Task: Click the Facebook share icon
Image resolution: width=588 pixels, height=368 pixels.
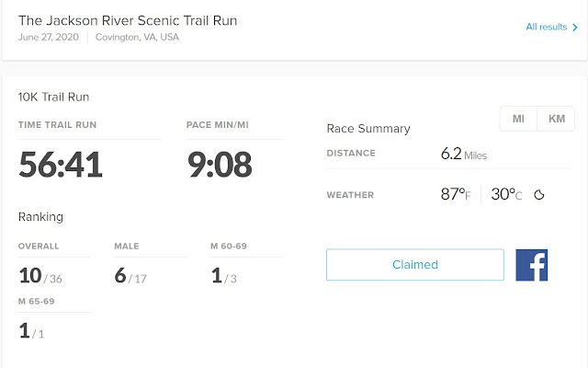Action: point(531,264)
